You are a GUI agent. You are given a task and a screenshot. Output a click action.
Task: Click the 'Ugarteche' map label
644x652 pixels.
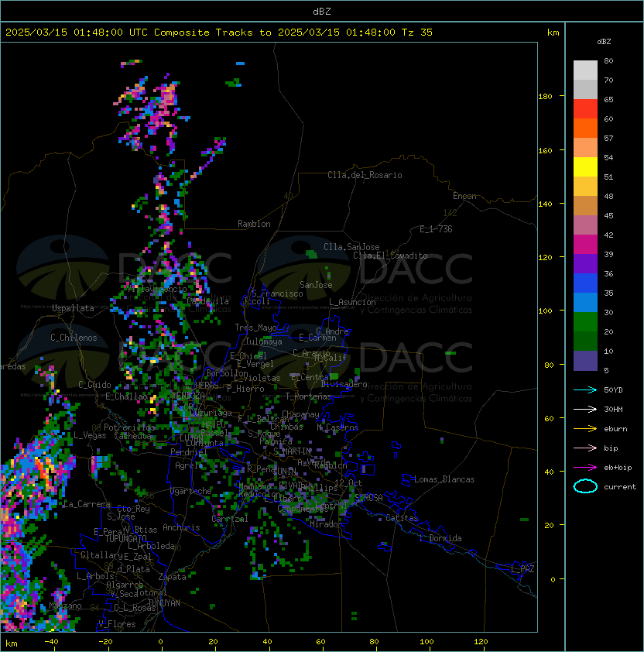191,491
